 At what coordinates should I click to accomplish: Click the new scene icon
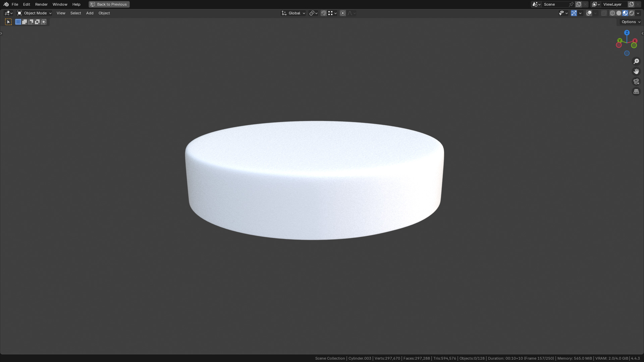pos(579,4)
